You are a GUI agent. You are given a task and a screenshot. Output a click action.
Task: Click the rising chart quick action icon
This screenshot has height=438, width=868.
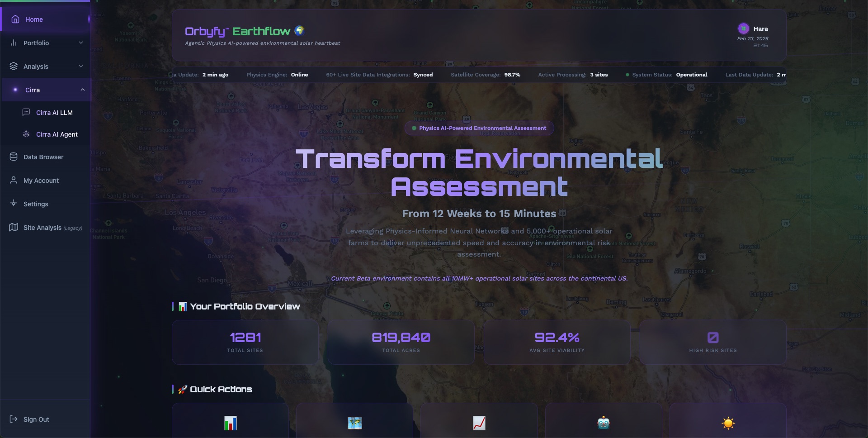click(x=479, y=423)
